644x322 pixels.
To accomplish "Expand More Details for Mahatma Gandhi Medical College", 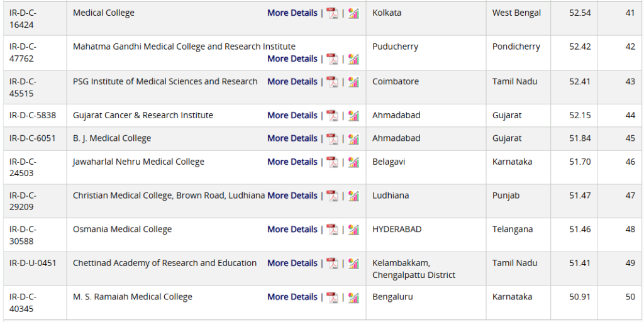I will point(292,58).
